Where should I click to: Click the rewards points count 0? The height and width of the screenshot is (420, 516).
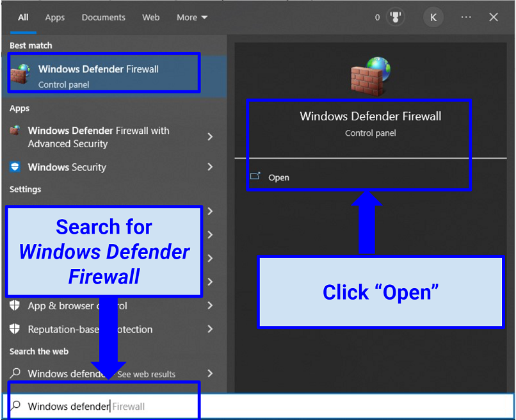click(377, 17)
